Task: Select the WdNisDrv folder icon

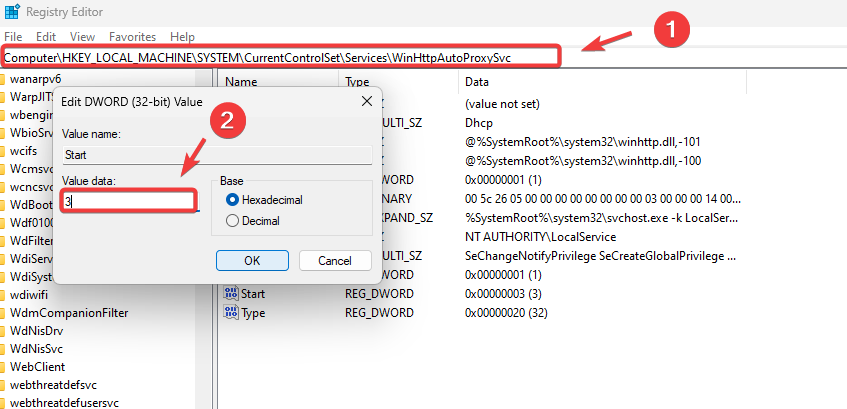Action: tap(2, 331)
